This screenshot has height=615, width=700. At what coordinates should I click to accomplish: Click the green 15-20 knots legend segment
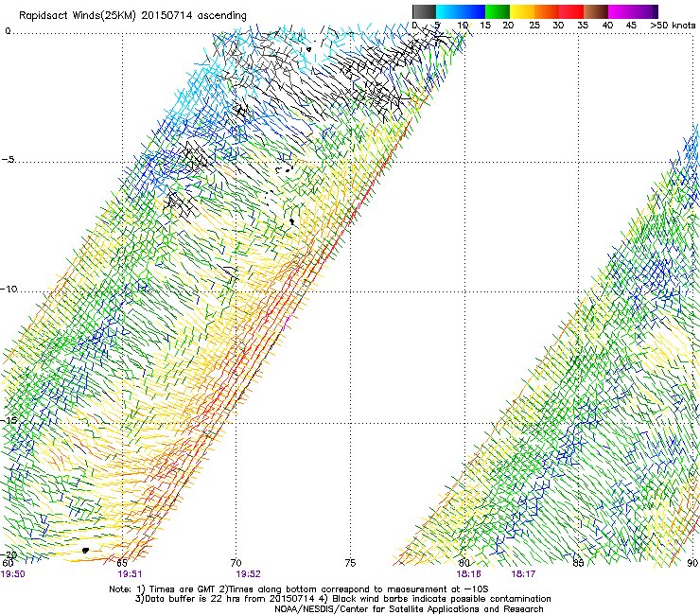pos(498,11)
